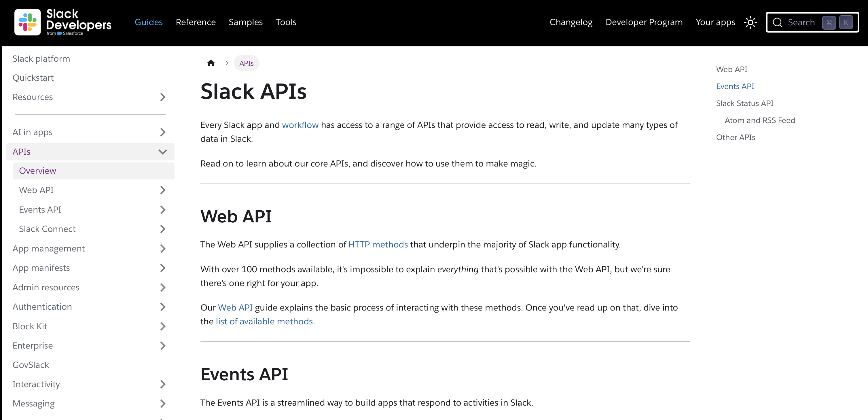The height and width of the screenshot is (420, 868).
Task: Open the Samples navigation tab
Action: coord(245,22)
